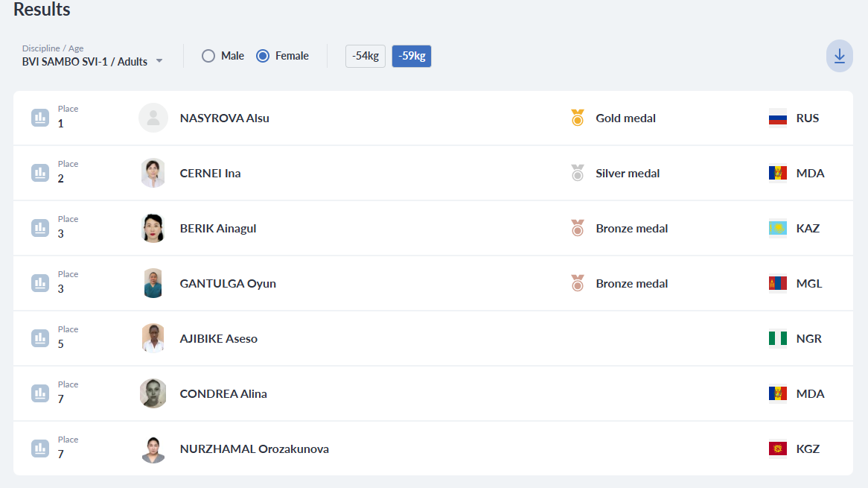Select the Male radio button
The height and width of the screenshot is (488, 868).
(x=208, y=56)
